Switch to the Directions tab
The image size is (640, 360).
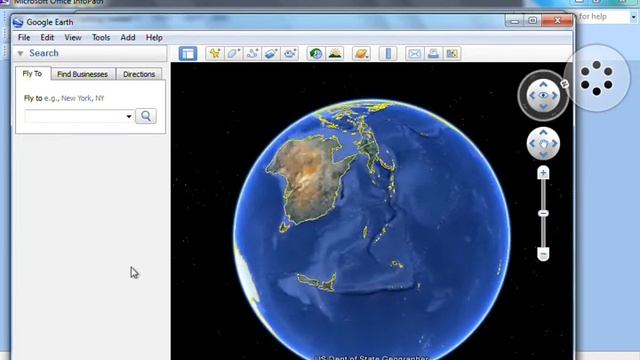139,74
